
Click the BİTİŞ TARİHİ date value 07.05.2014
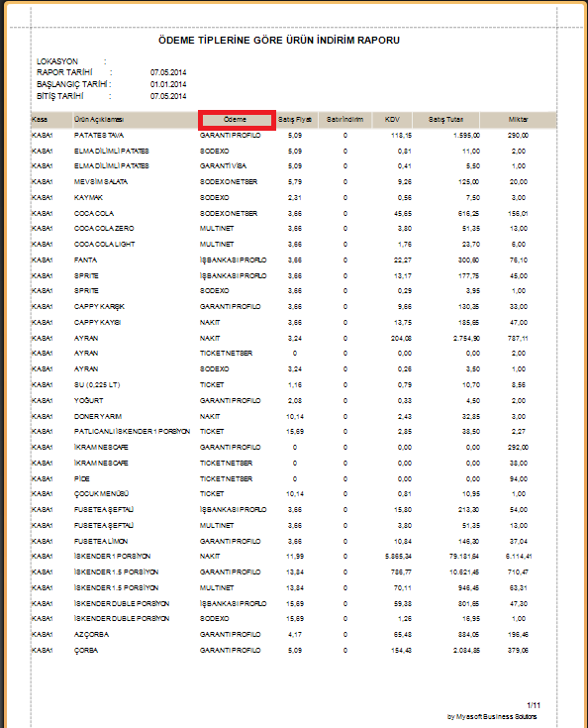(x=168, y=96)
